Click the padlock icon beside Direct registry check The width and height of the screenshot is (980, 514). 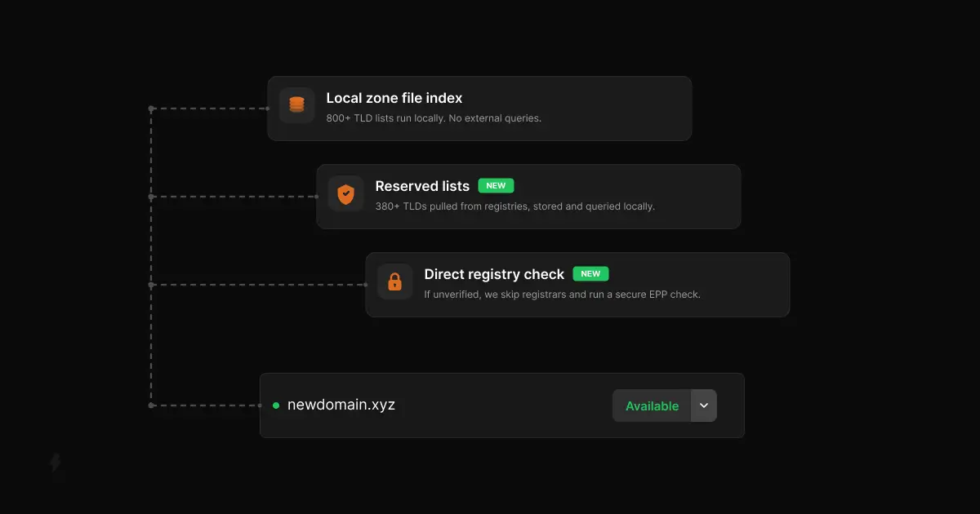[394, 281]
